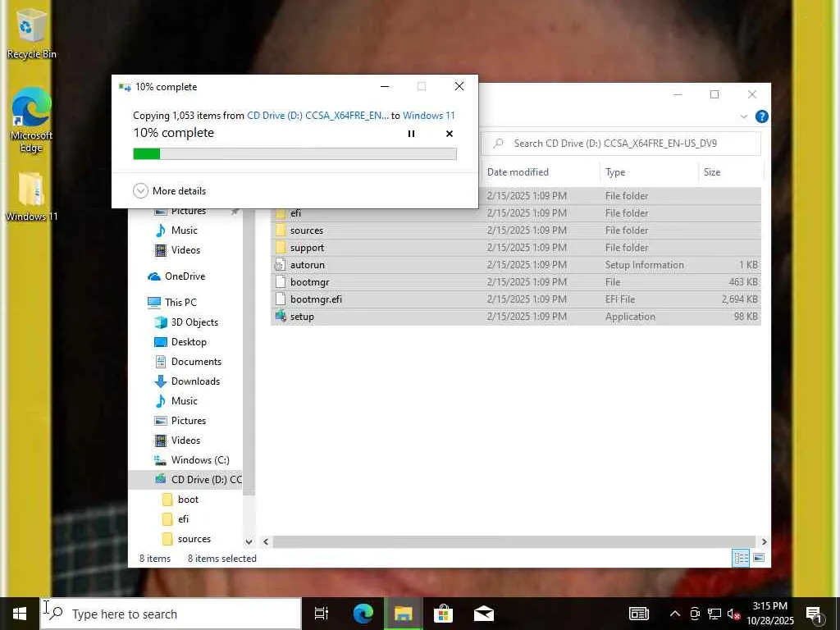This screenshot has width=840, height=630.
Task: Open Microsoft Store from taskbar
Action: [x=443, y=614]
